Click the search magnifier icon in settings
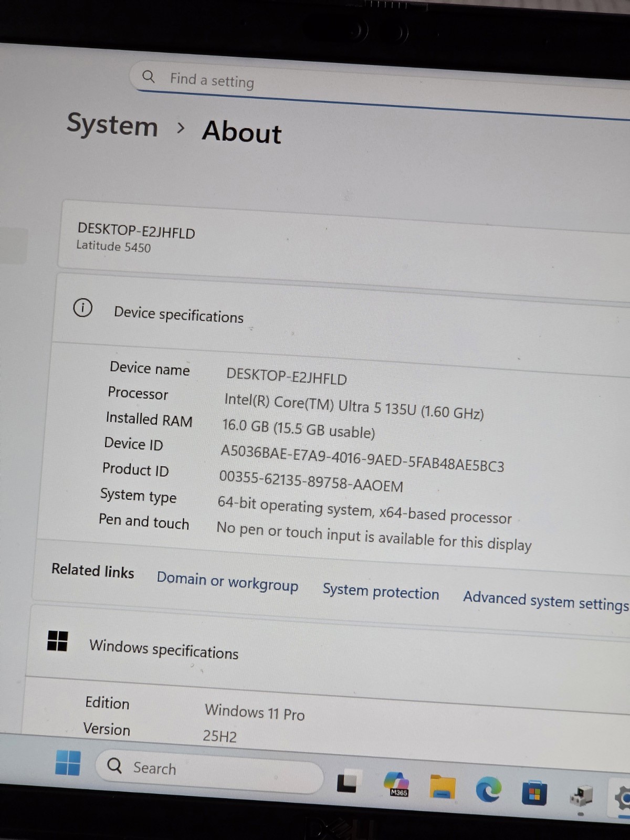630x840 pixels. click(149, 77)
